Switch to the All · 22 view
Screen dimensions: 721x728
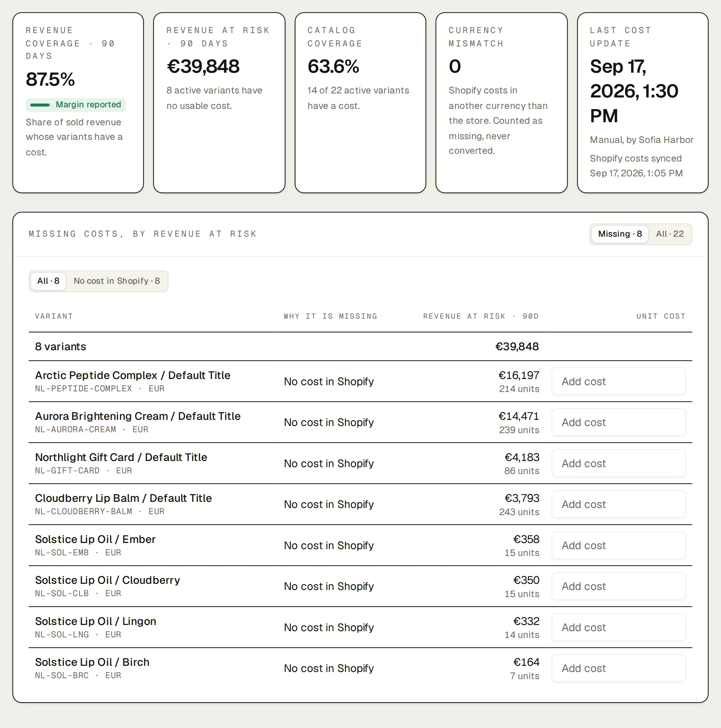click(670, 234)
